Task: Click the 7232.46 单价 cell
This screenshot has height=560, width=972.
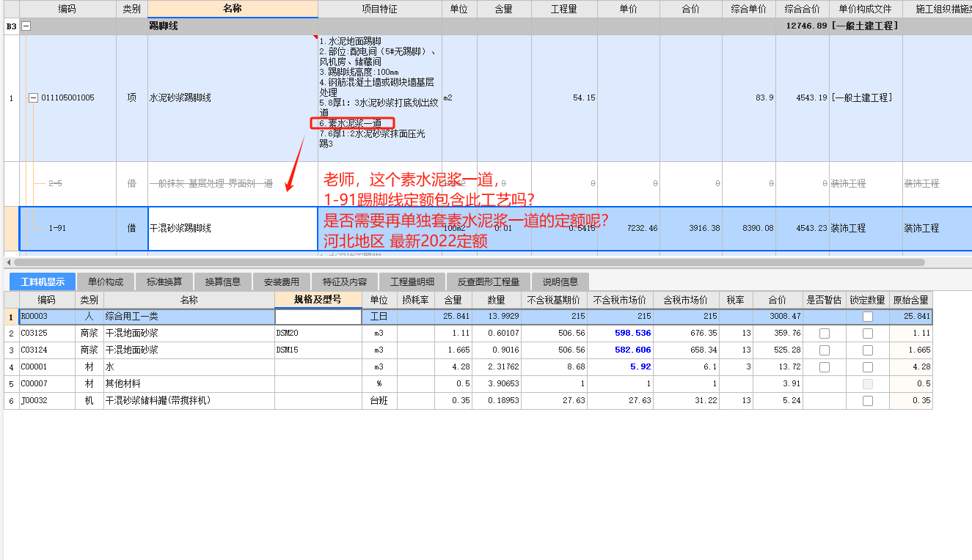Action: [629, 229]
